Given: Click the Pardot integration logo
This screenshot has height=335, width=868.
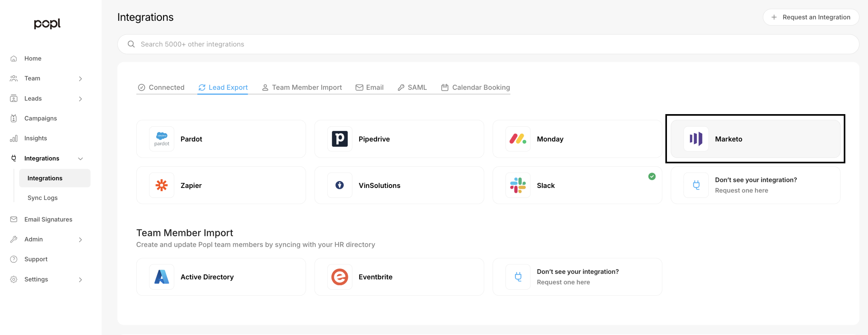Looking at the screenshot, I should pyautogui.click(x=161, y=139).
